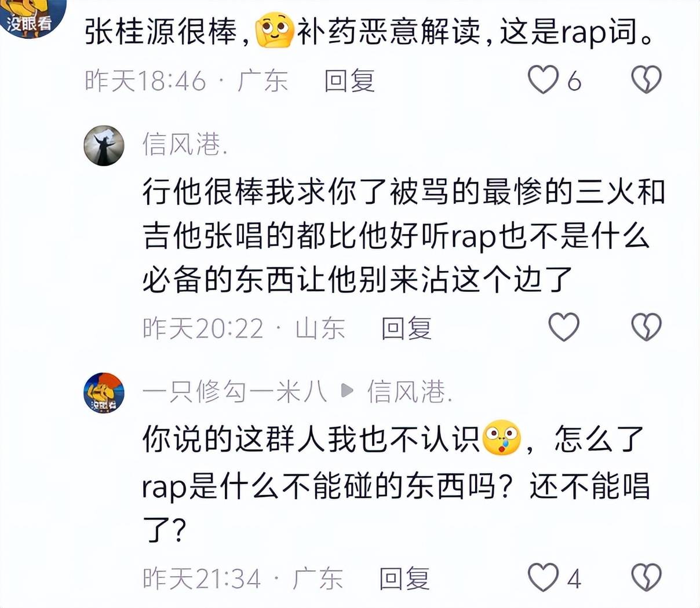Reply to the 昨天20:22 comment from 山东
700x608 pixels.
406,328
